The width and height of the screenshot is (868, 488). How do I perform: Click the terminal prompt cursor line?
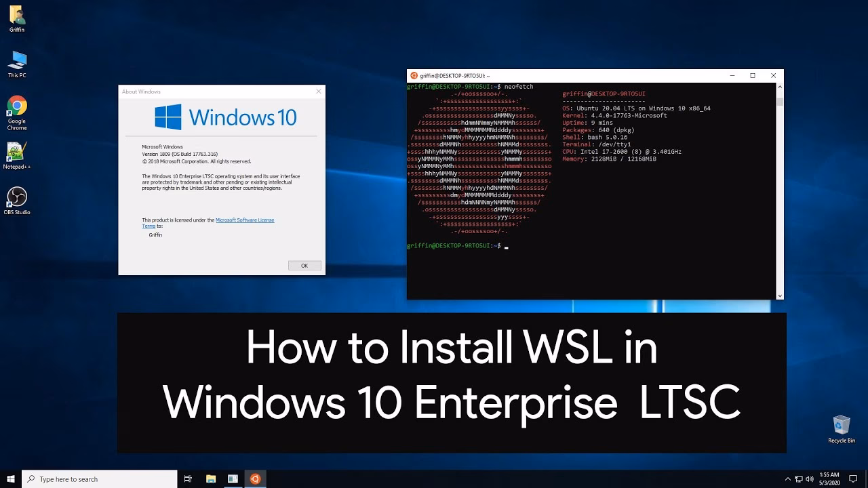[458, 246]
